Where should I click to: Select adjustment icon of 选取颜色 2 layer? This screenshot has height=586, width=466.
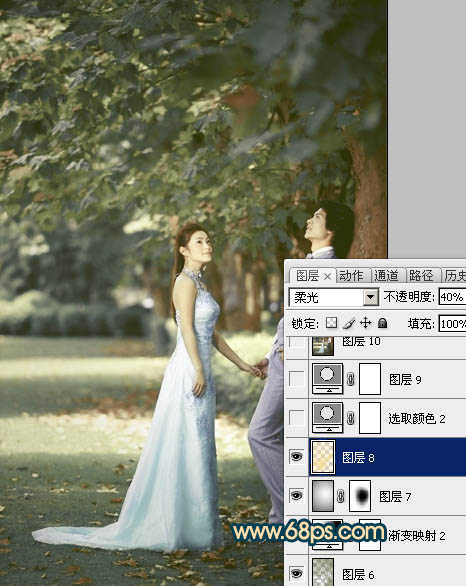(x=327, y=418)
